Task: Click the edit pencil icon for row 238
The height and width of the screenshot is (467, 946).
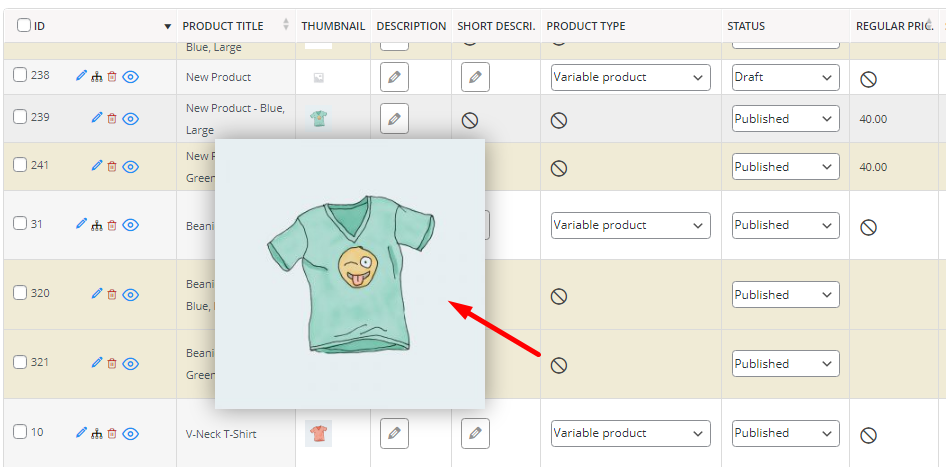Action: [x=97, y=76]
